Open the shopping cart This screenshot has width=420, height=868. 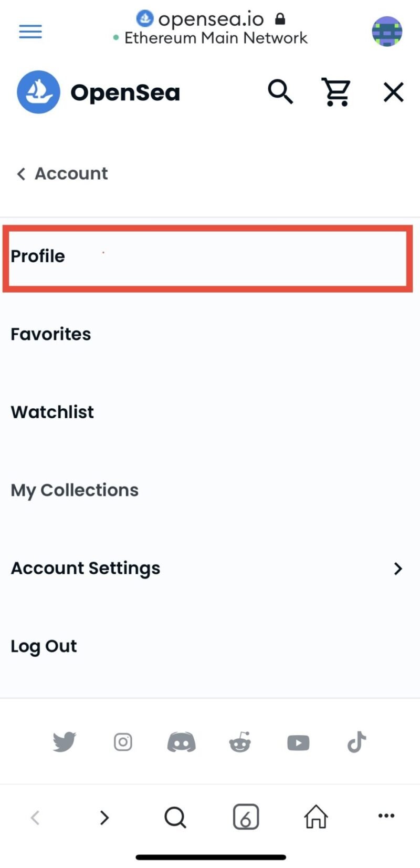tap(336, 92)
